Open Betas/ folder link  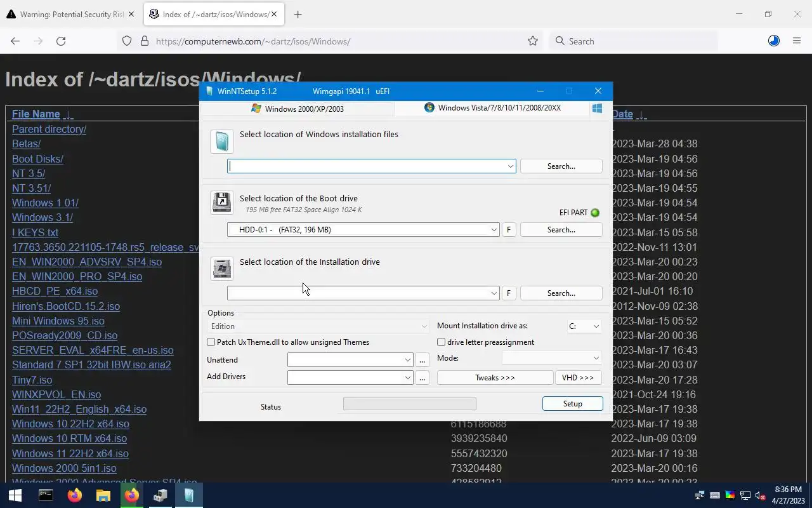coord(26,144)
